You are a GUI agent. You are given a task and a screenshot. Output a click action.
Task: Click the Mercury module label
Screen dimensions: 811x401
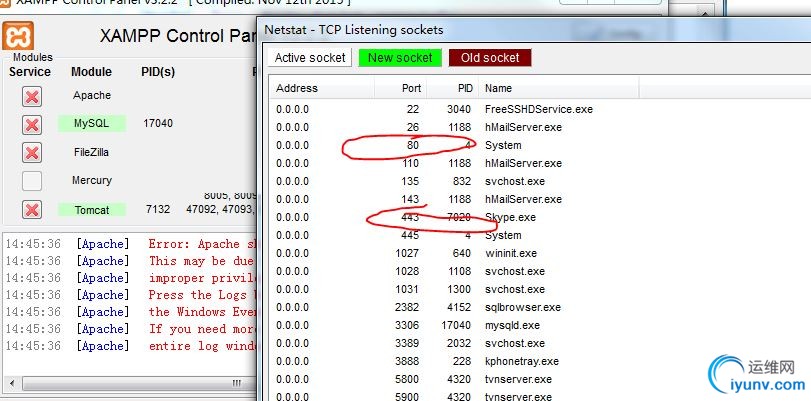click(x=92, y=180)
